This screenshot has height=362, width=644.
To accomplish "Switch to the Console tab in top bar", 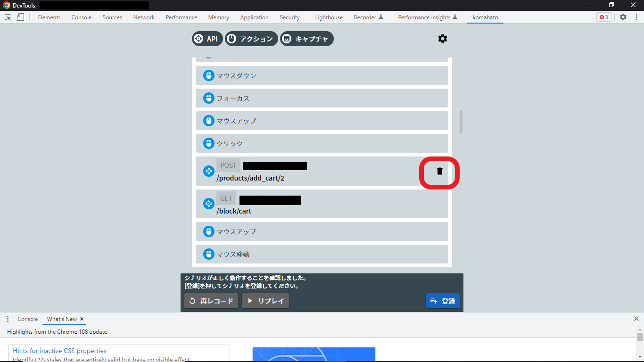I will [x=82, y=17].
